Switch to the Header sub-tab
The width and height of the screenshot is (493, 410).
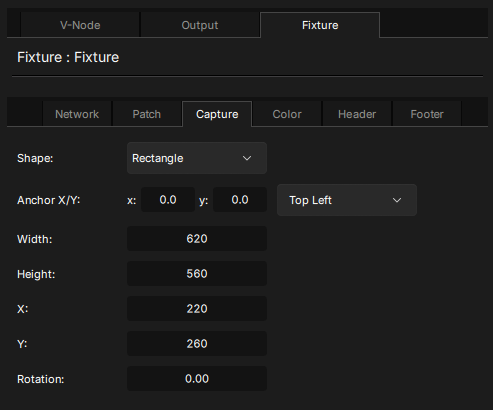tap(357, 114)
